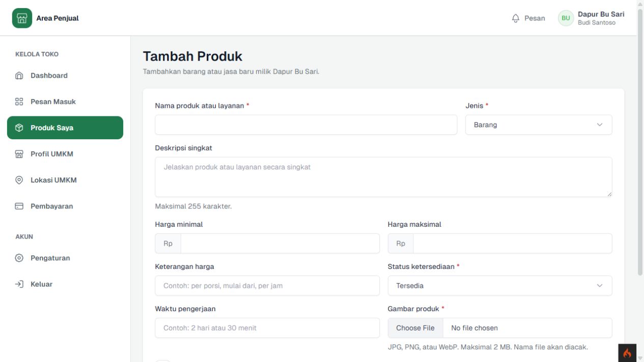Click the Area Penjual store logo icon

pyautogui.click(x=22, y=18)
